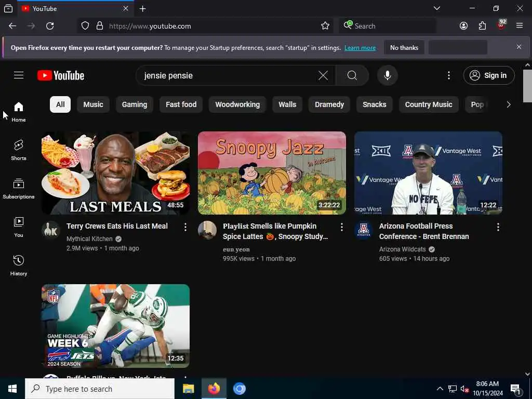Select the Snacks filter chip
This screenshot has width=532, height=399.
click(x=374, y=104)
